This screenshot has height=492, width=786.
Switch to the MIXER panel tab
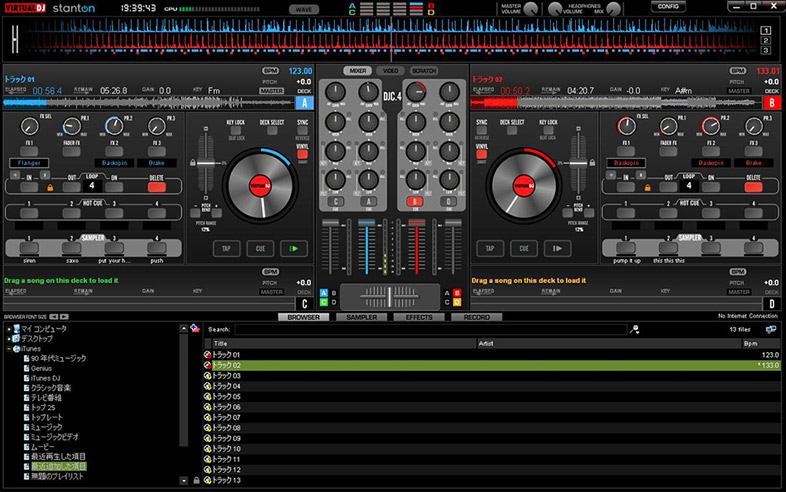pos(357,71)
